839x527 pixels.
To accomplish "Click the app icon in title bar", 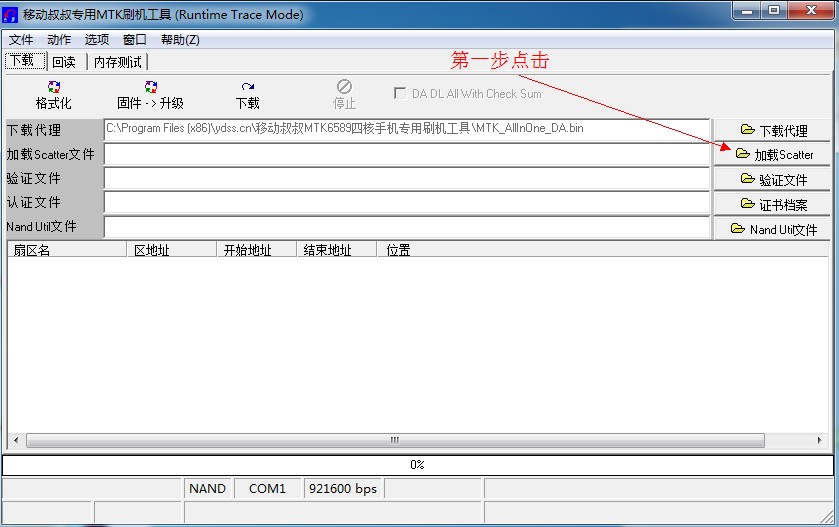I will click(10, 15).
